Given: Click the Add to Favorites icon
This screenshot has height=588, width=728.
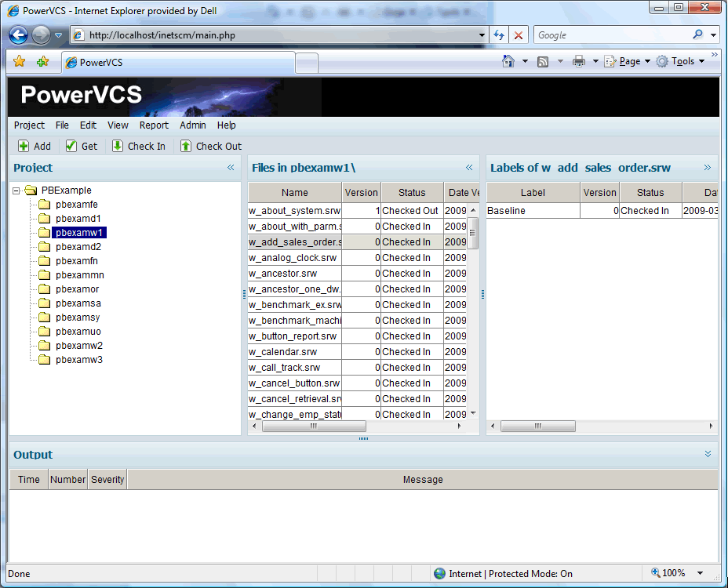Looking at the screenshot, I should click(42, 61).
